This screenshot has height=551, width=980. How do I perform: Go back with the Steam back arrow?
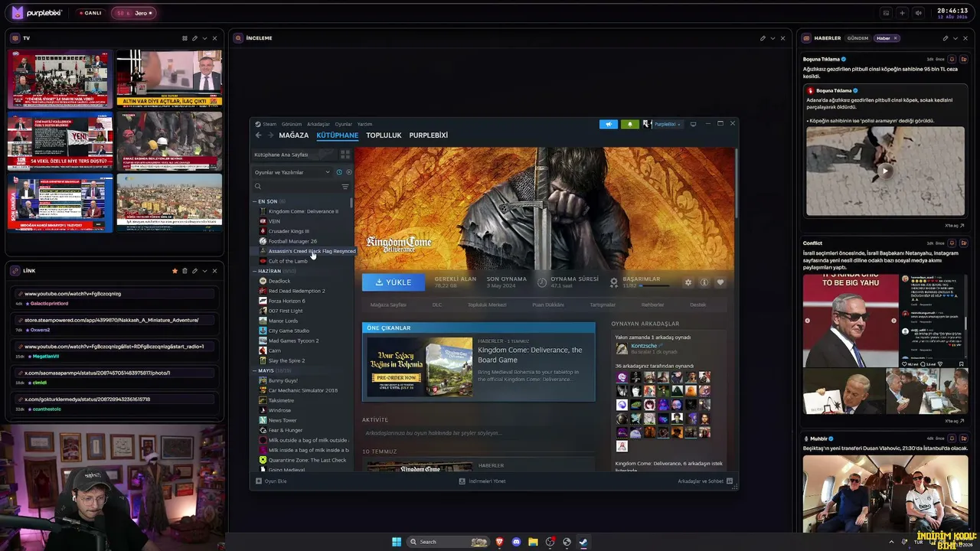click(259, 135)
